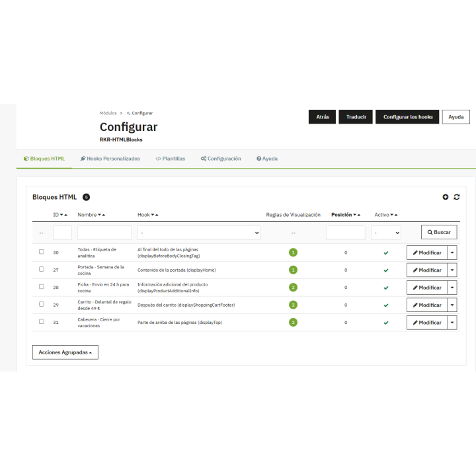Select checkbox for block 28
Screen dimensions: 476x476
pos(42,286)
